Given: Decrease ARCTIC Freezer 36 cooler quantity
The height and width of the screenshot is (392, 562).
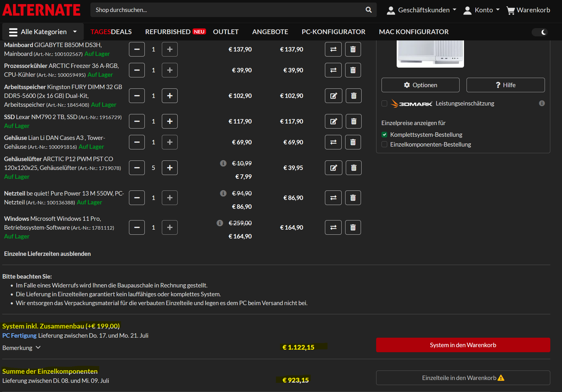Looking at the screenshot, I should (x=137, y=70).
